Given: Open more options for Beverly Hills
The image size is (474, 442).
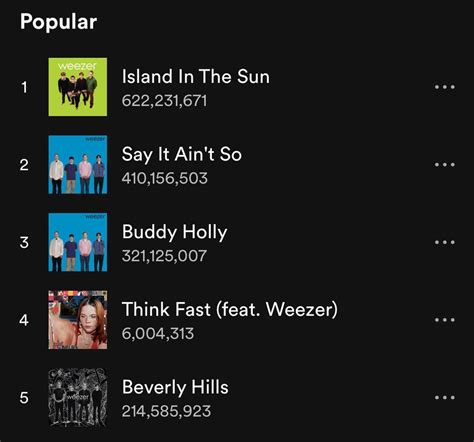Looking at the screenshot, I should (x=445, y=397).
